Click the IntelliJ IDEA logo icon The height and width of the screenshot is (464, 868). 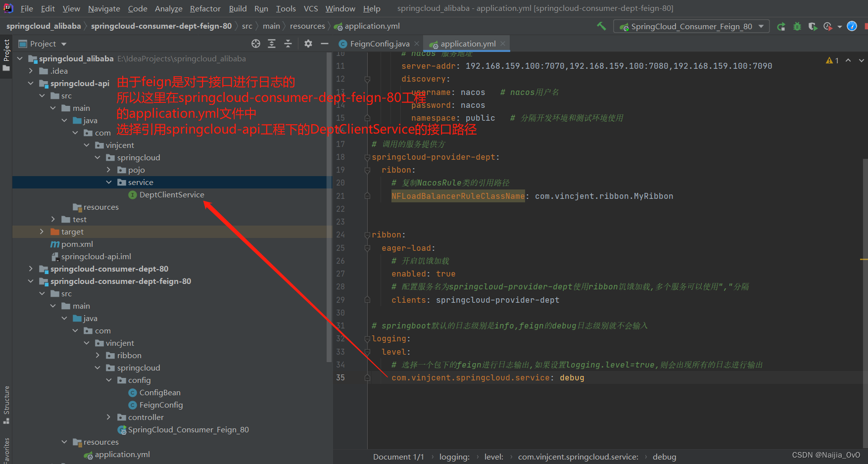tap(8, 8)
